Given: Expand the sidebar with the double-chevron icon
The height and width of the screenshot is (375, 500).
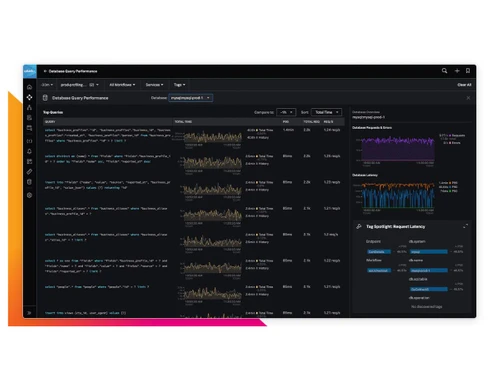Looking at the screenshot, I should 29,313.
